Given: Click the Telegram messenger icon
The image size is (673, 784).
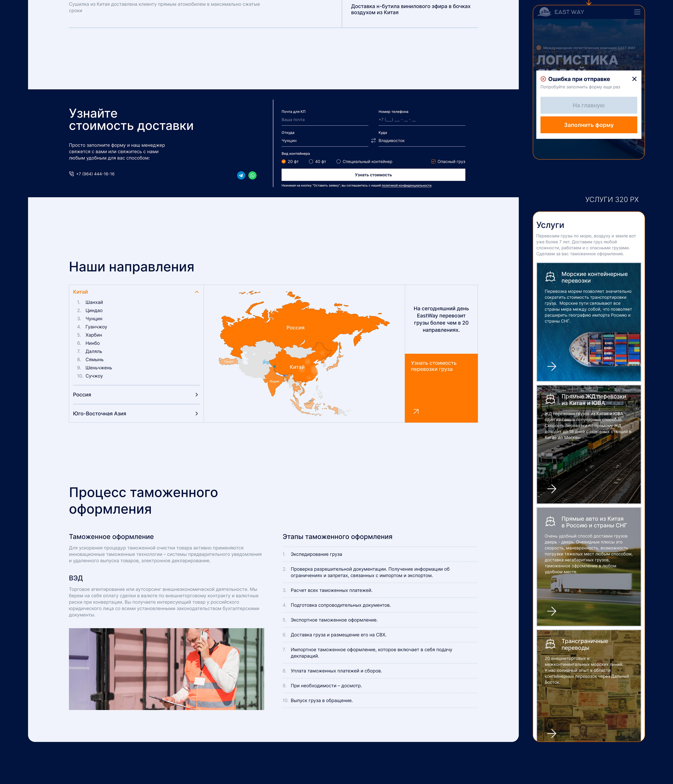Looking at the screenshot, I should (241, 175).
